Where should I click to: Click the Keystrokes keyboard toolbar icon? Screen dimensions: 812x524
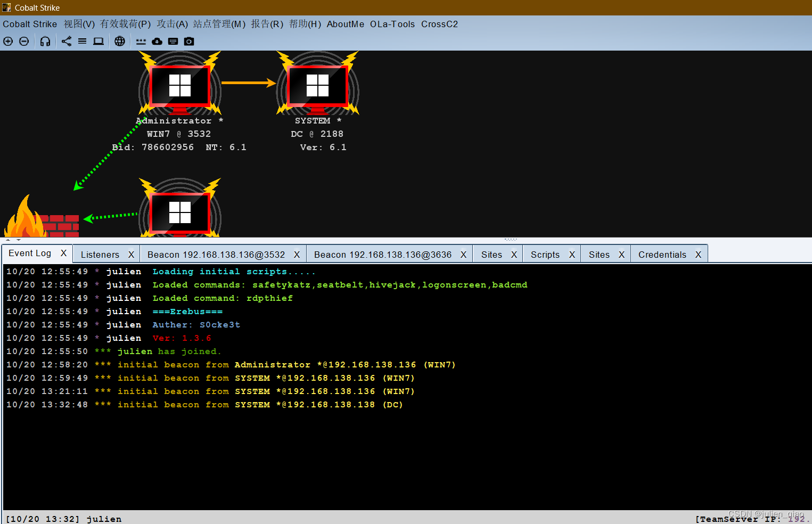173,41
